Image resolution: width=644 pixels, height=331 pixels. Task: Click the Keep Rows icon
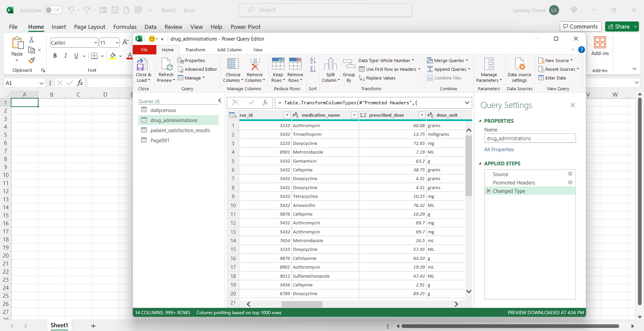[x=278, y=64]
